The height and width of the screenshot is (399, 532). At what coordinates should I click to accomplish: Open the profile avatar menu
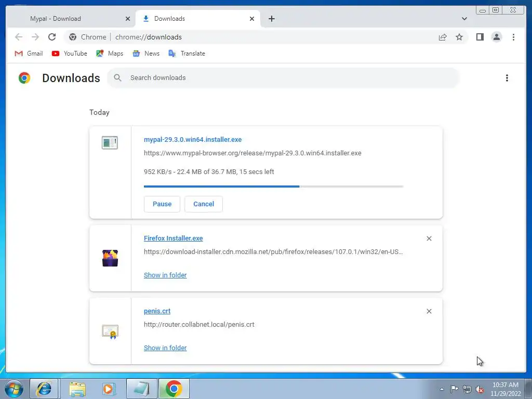(496, 37)
